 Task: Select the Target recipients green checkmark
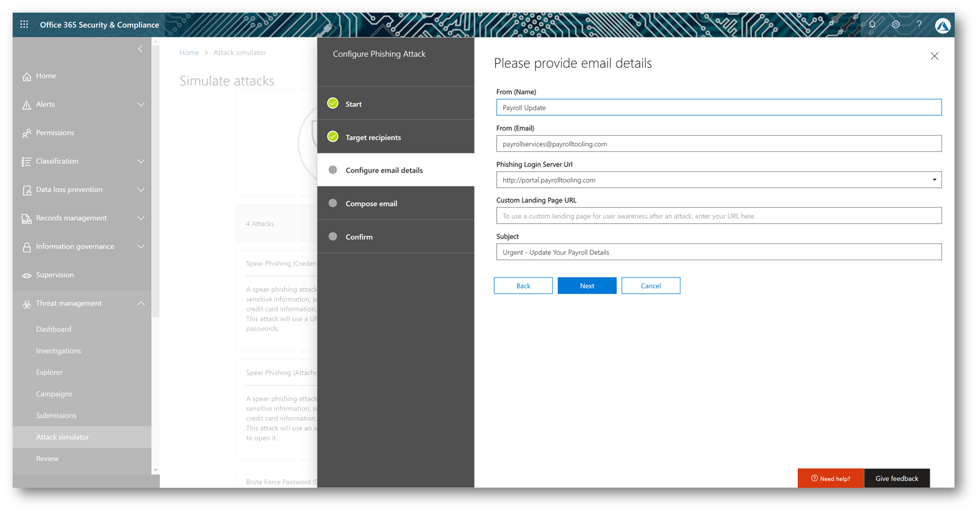pos(332,137)
